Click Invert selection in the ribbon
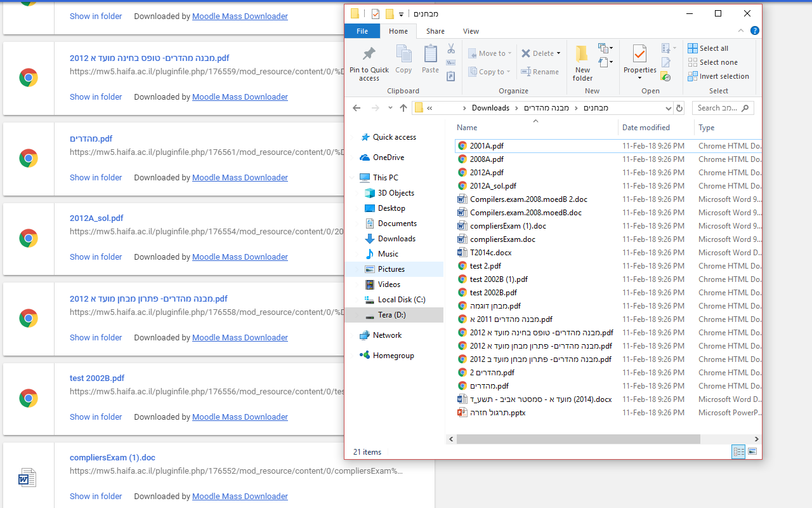Image resolution: width=812 pixels, height=508 pixels. (719, 76)
